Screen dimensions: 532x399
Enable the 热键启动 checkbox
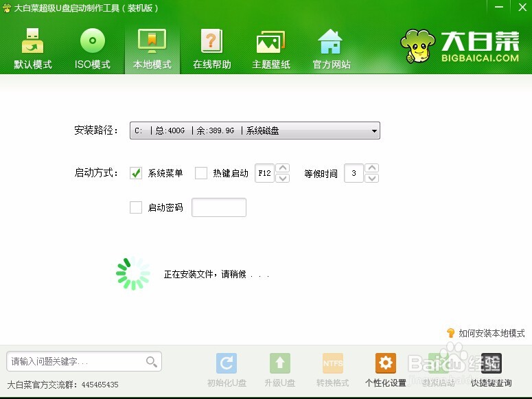coord(201,173)
